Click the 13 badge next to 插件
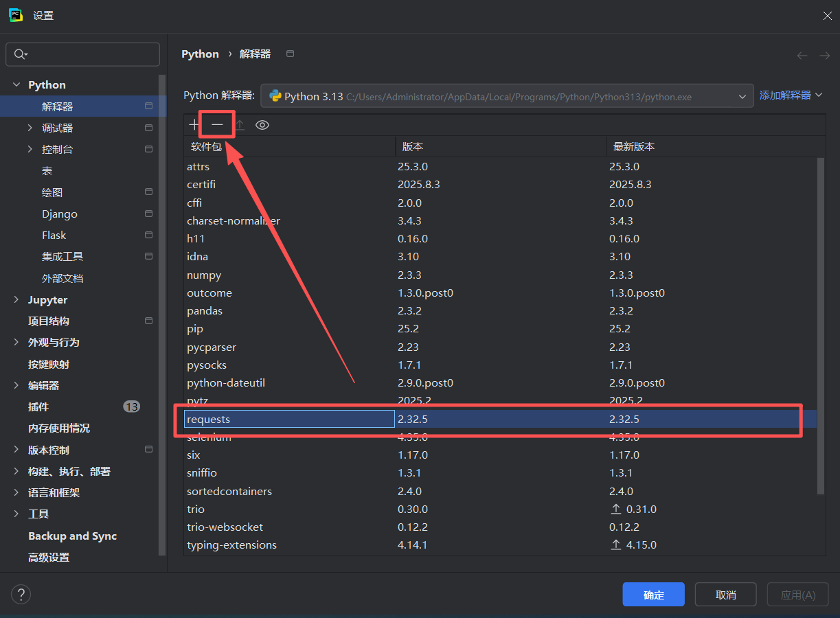Screen dimensions: 840x618 click(x=131, y=407)
